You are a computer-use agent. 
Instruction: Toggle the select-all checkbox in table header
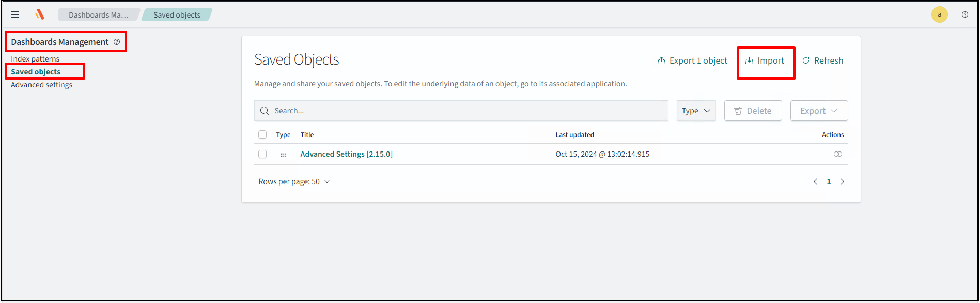[x=262, y=135]
